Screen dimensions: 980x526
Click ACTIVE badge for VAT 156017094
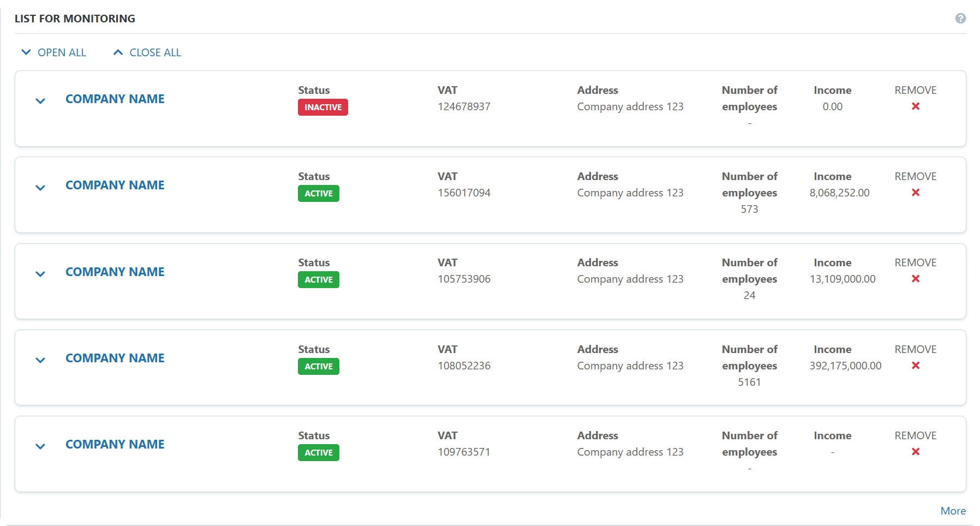click(318, 194)
